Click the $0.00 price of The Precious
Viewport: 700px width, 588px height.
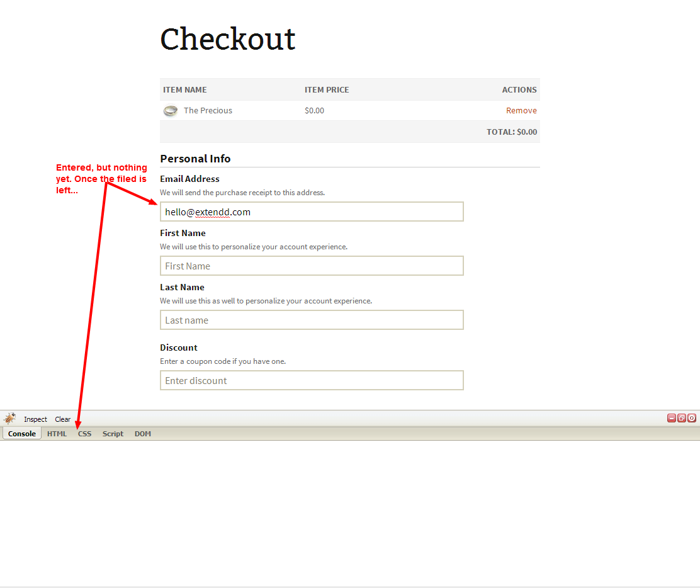[314, 110]
